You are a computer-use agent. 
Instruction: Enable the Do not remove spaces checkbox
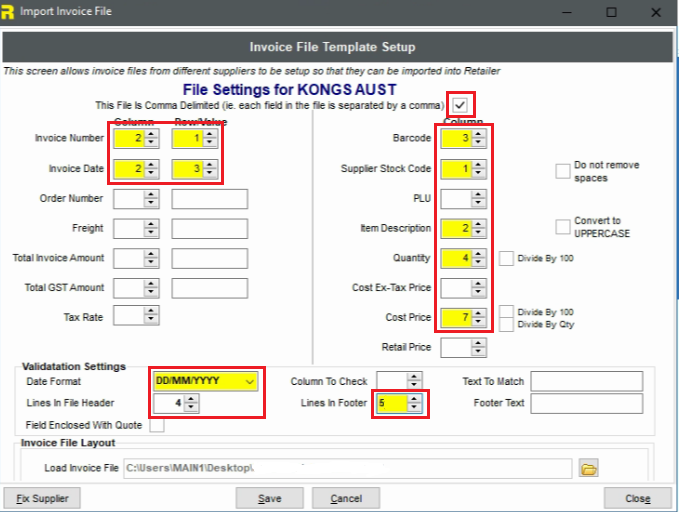(562, 171)
